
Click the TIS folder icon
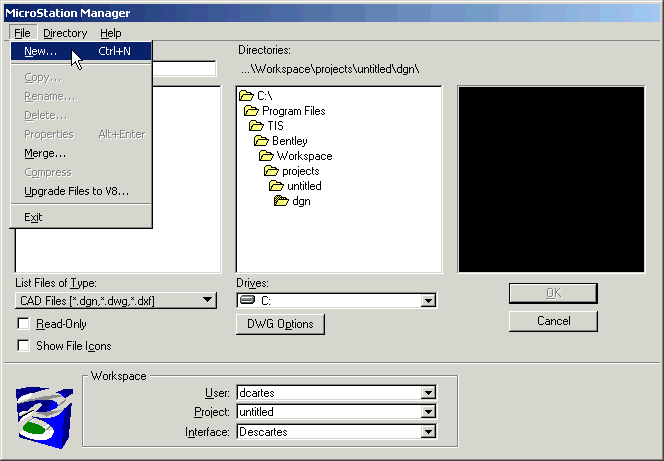[256, 125]
